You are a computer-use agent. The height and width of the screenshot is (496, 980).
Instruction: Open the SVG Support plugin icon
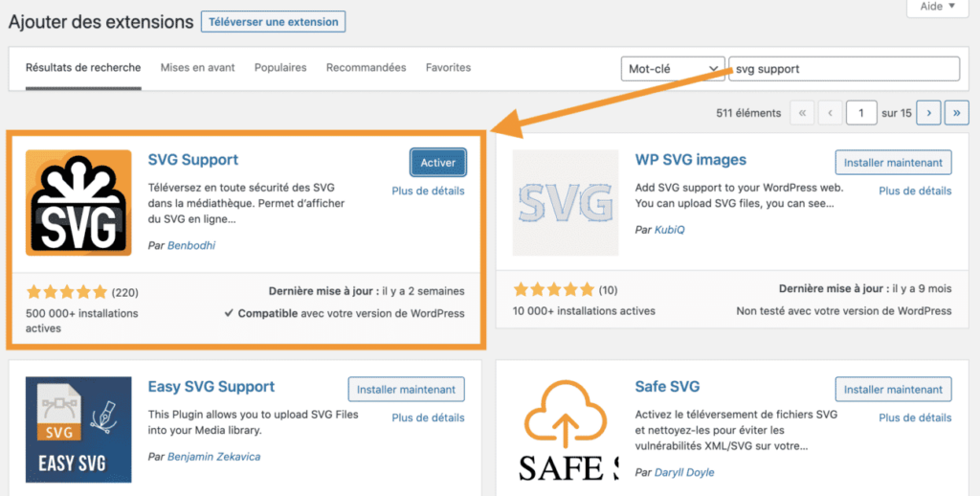[x=78, y=203]
